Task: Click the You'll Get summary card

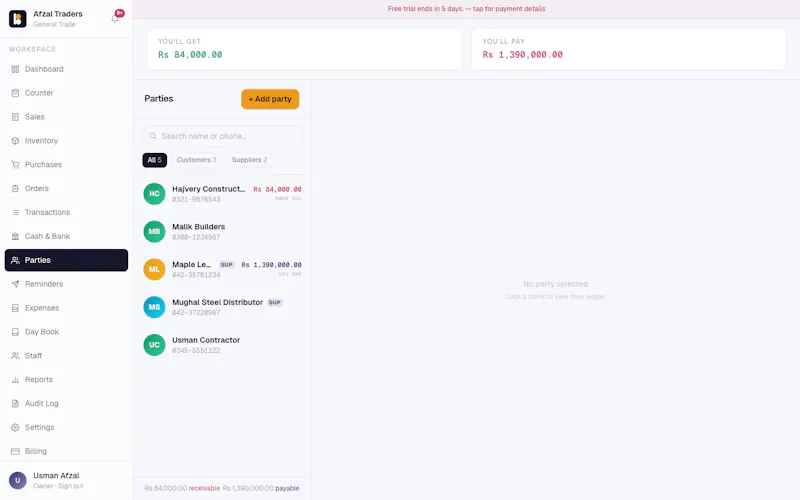Action: pyautogui.click(x=304, y=49)
